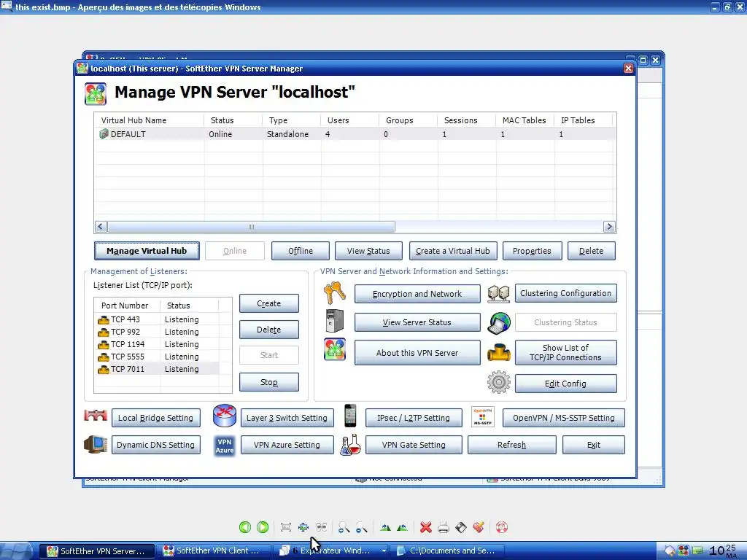Go to previous image in viewer toolbar

245,527
